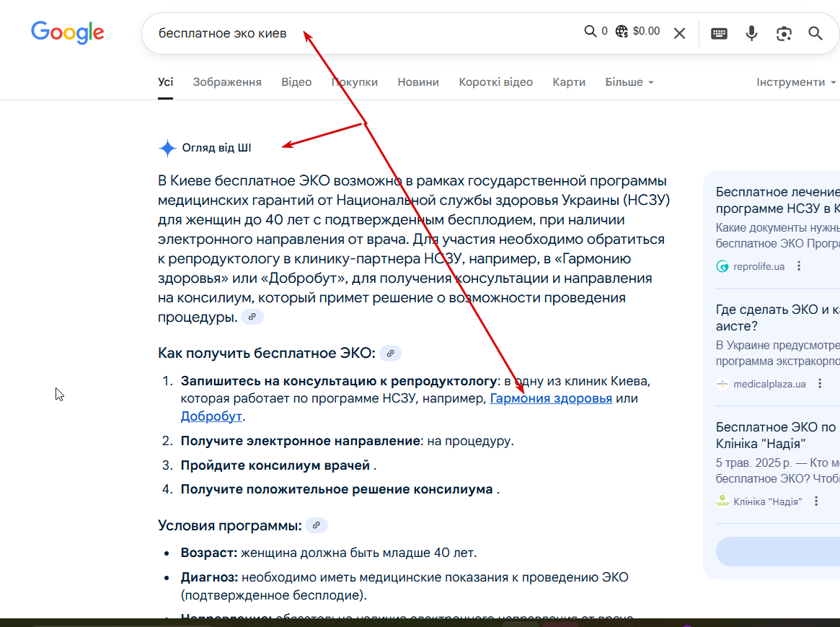Click the rounded button below source cards
This screenshot has width=840, height=627.
778,551
